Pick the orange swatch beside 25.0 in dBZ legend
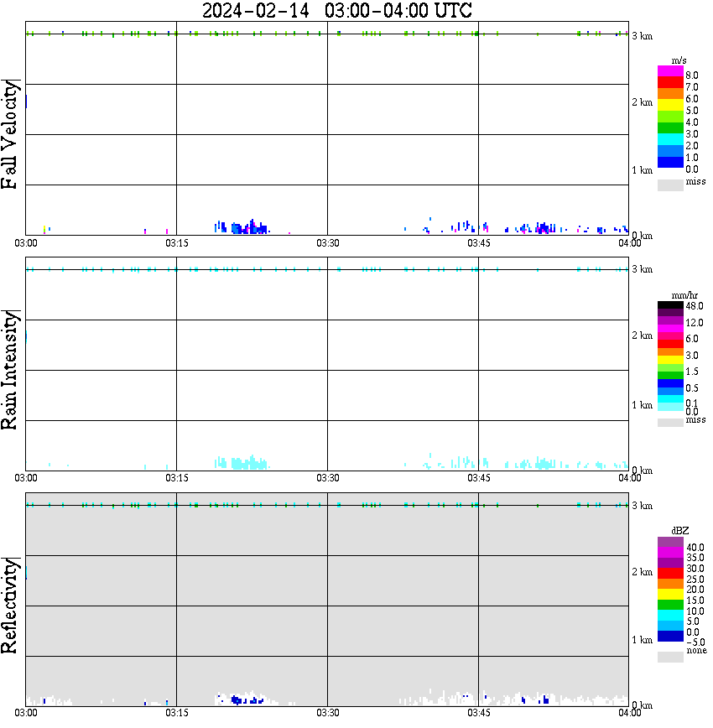The width and height of the screenshot is (713, 728). click(670, 584)
